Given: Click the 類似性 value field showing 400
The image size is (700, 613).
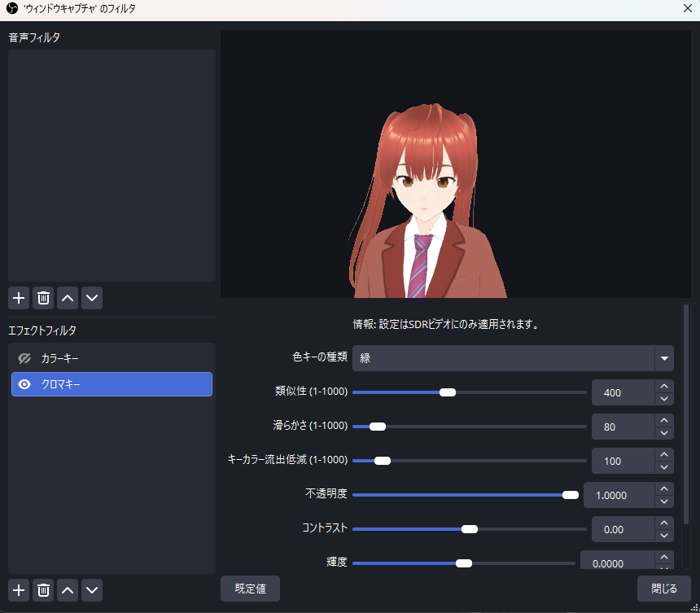Looking at the screenshot, I should (x=623, y=393).
